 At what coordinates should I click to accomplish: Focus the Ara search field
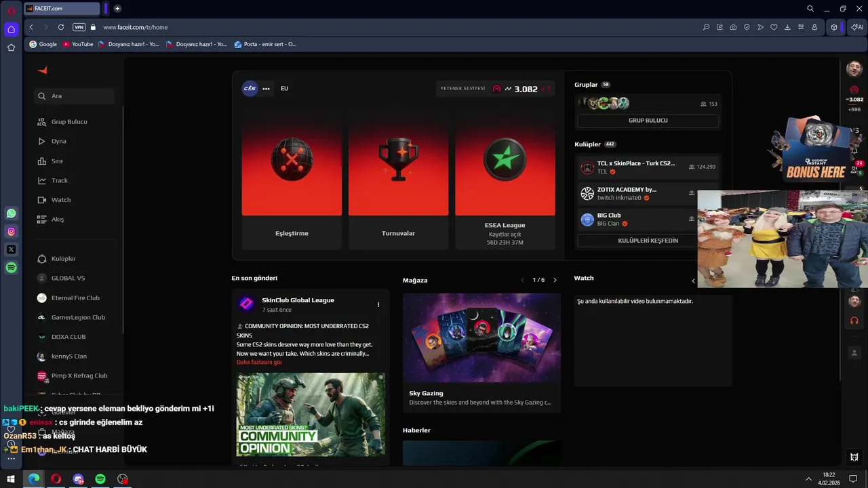coord(75,96)
